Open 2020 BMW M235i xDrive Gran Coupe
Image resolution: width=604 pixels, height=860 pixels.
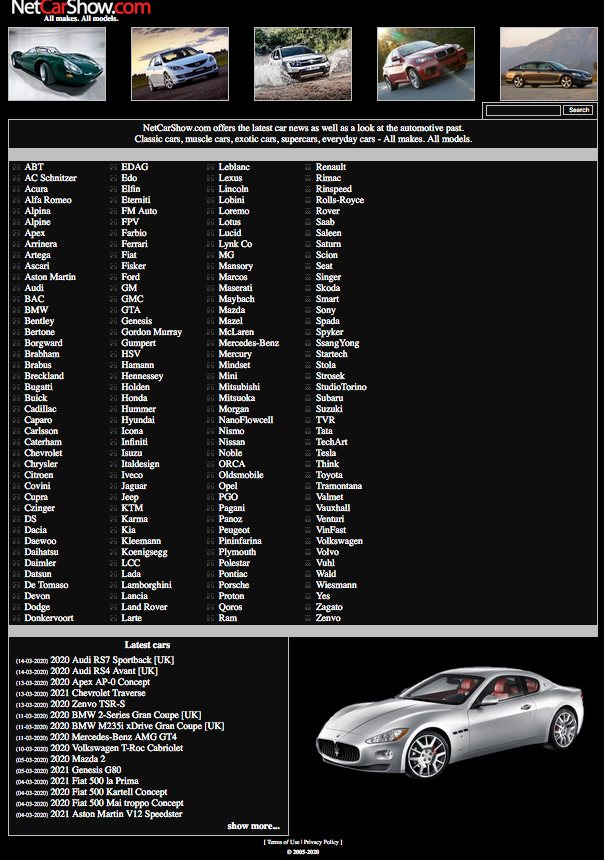coord(137,726)
